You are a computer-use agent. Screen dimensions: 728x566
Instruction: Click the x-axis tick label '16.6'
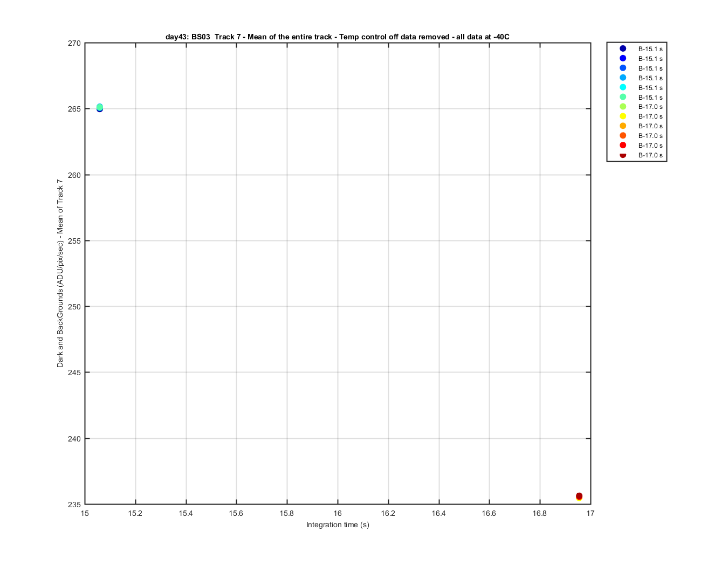point(489,513)
